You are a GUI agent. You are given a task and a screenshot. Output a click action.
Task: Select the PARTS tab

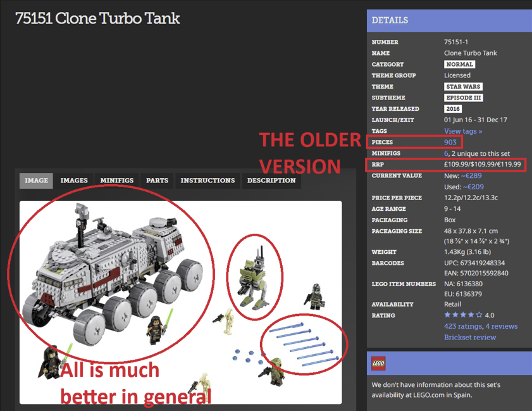157,180
